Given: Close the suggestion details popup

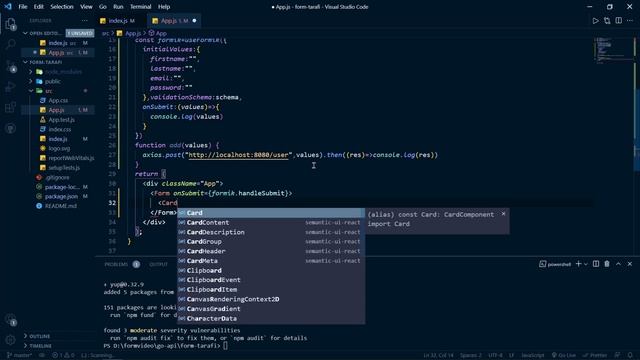Looking at the screenshot, I should (x=503, y=214).
